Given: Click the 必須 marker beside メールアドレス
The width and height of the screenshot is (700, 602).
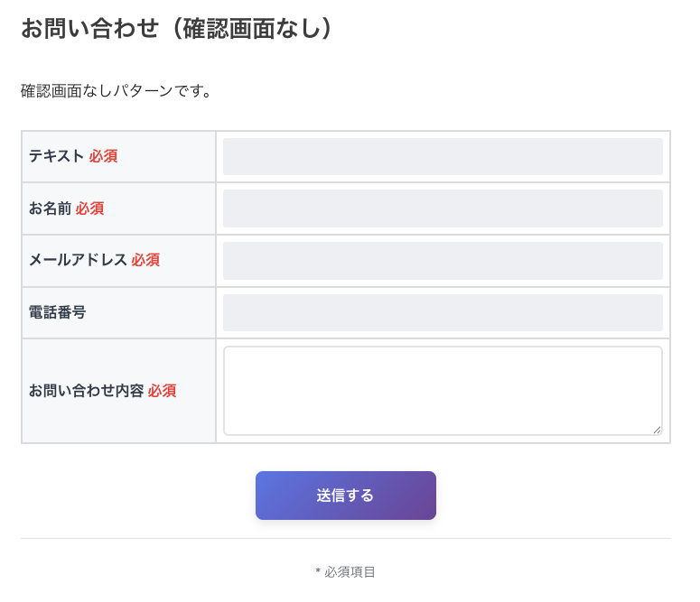Looking at the screenshot, I should tap(145, 261).
